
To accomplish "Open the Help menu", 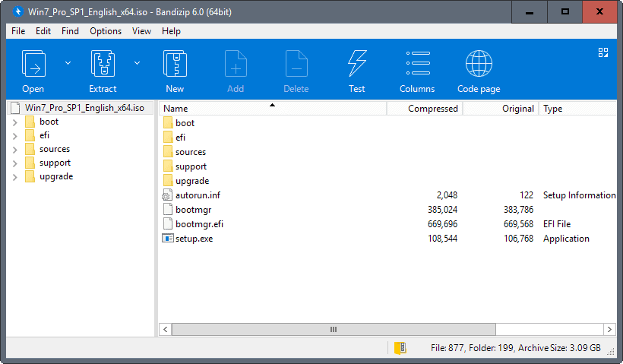I will 171,31.
